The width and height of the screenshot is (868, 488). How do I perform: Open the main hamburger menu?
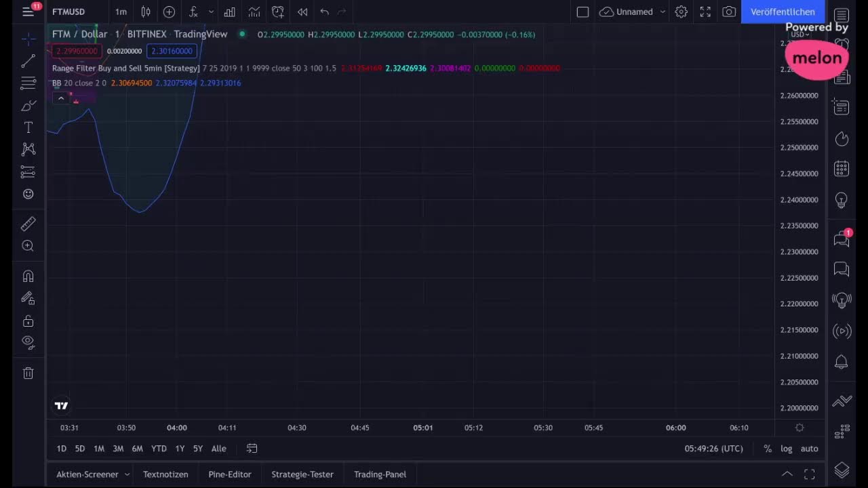(x=28, y=12)
